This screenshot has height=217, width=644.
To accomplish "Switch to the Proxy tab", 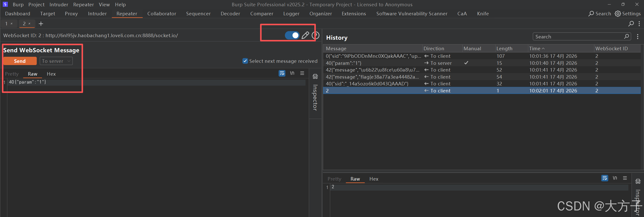I will pos(71,14).
